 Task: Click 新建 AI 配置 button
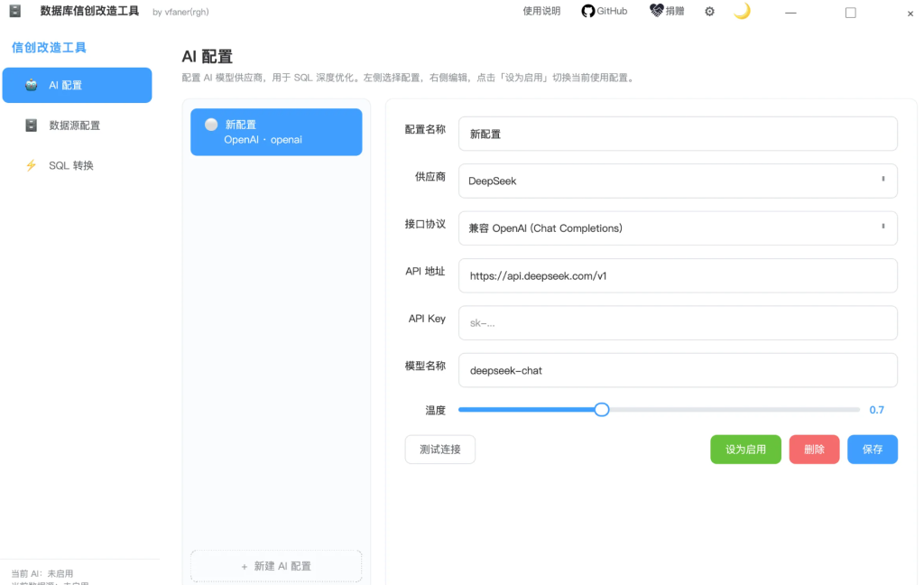tap(276, 566)
